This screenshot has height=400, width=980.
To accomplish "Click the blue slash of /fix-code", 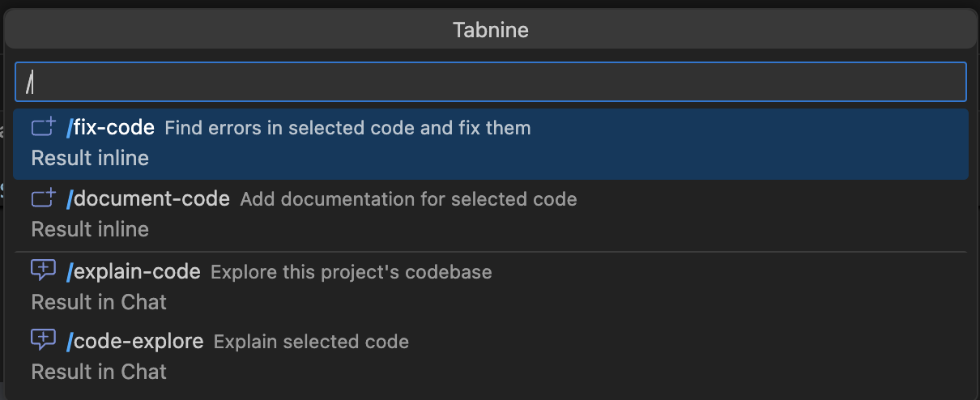I will 70,127.
